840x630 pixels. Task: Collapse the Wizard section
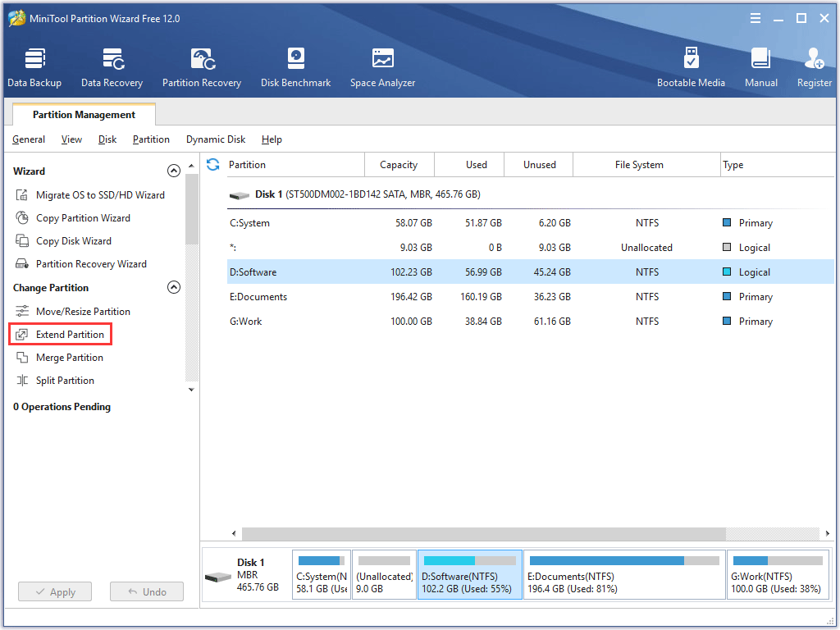point(174,171)
